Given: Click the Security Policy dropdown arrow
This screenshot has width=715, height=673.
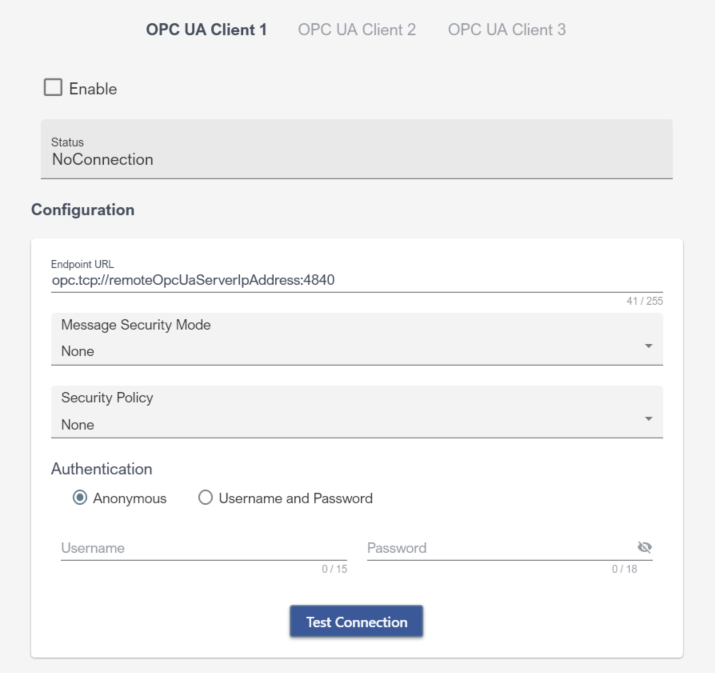Looking at the screenshot, I should point(648,418).
